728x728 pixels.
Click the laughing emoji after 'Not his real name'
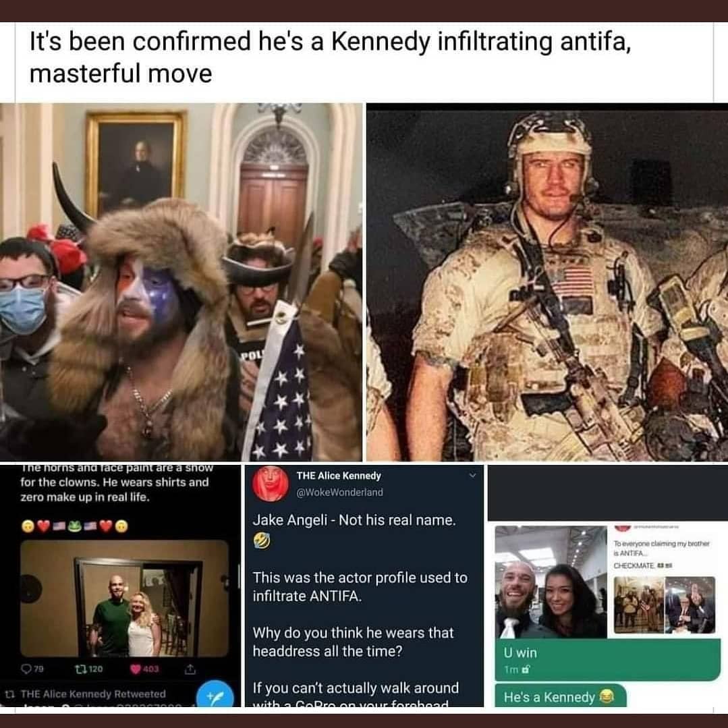tap(261, 540)
